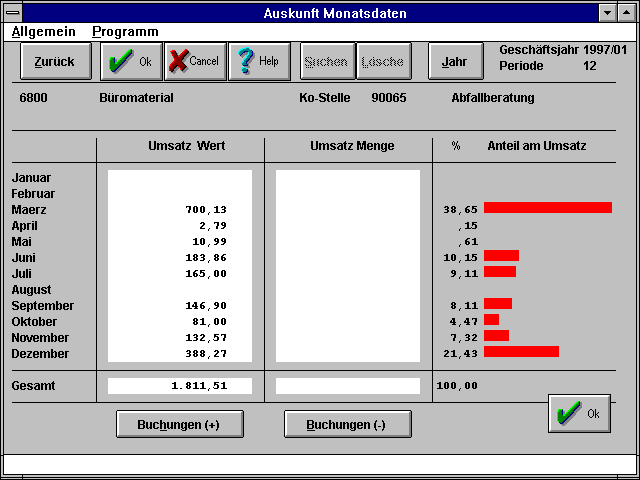640x480 pixels.
Task: Select the Maerz value 700,13
Action: pyautogui.click(x=206, y=210)
